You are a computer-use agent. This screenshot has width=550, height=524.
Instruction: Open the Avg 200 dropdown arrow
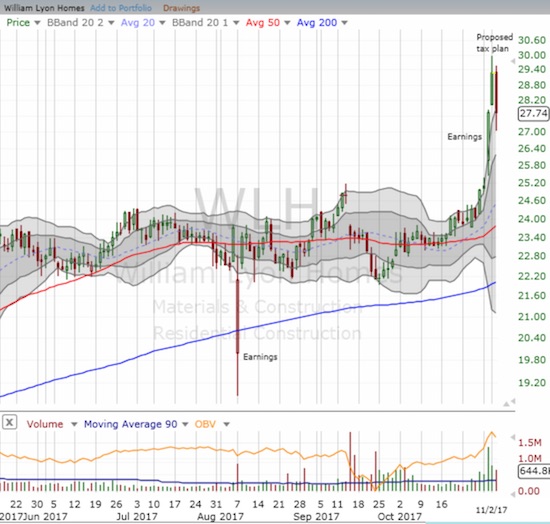pos(344,23)
